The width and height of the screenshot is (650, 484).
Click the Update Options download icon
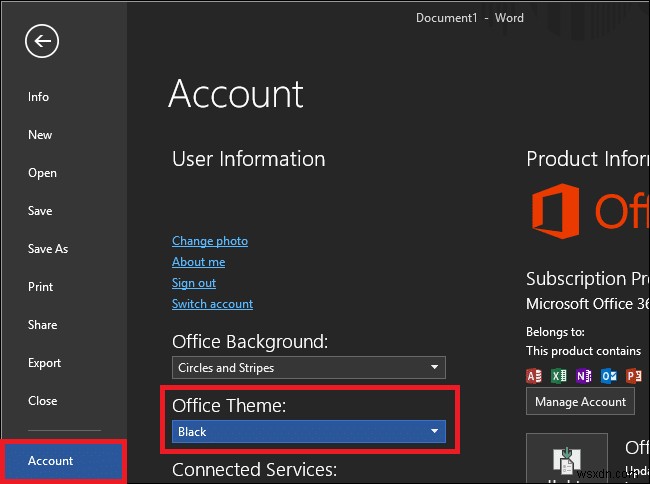click(567, 460)
